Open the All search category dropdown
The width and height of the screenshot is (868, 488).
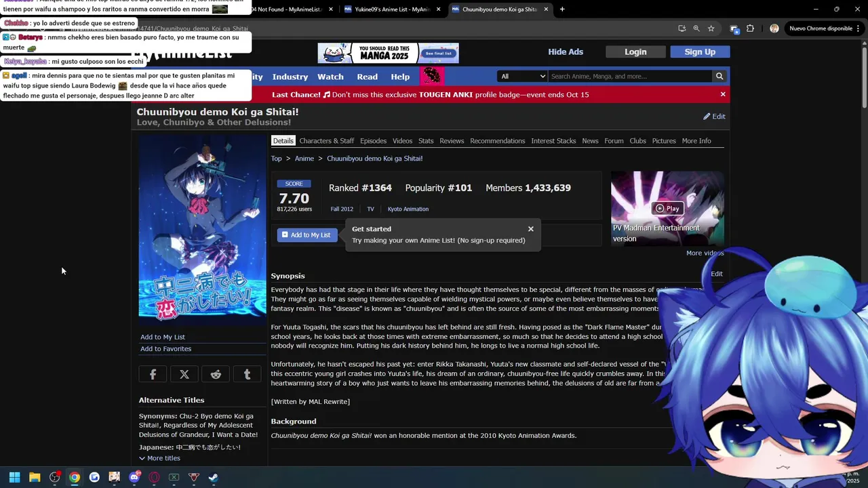[x=522, y=76]
